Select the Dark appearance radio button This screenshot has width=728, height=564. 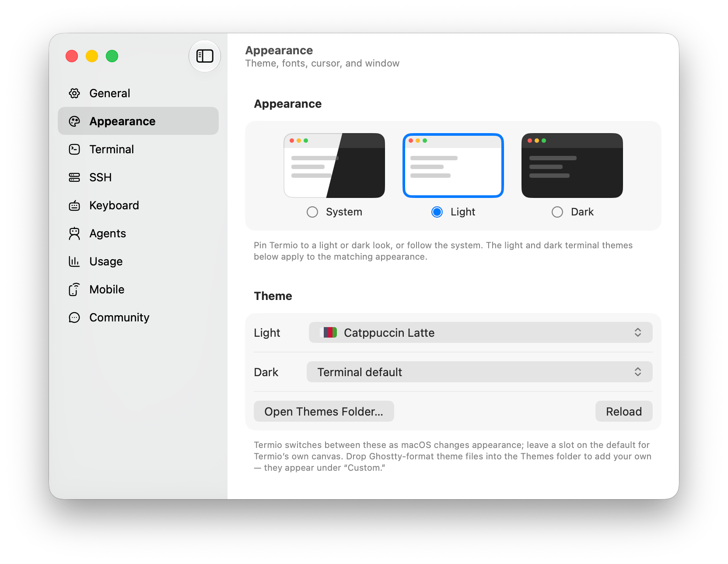click(x=557, y=212)
